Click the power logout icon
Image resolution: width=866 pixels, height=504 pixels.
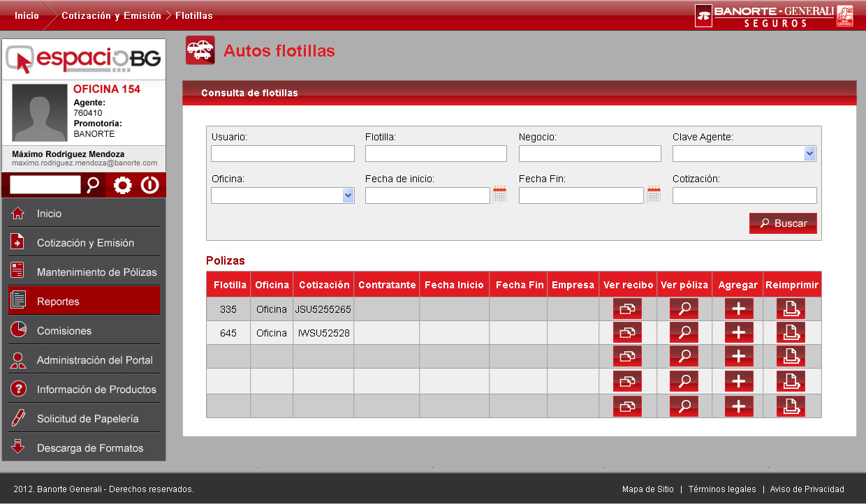(x=150, y=185)
